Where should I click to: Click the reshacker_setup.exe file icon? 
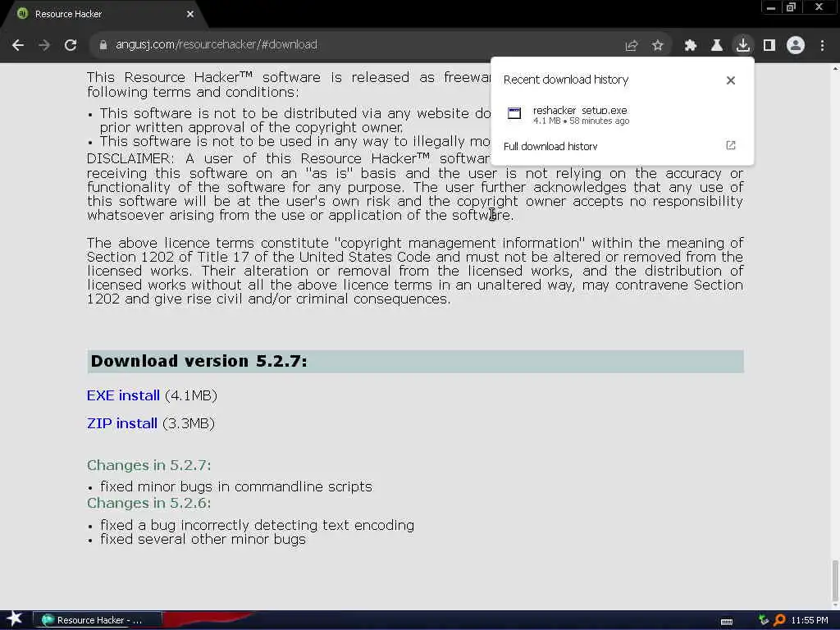514,113
